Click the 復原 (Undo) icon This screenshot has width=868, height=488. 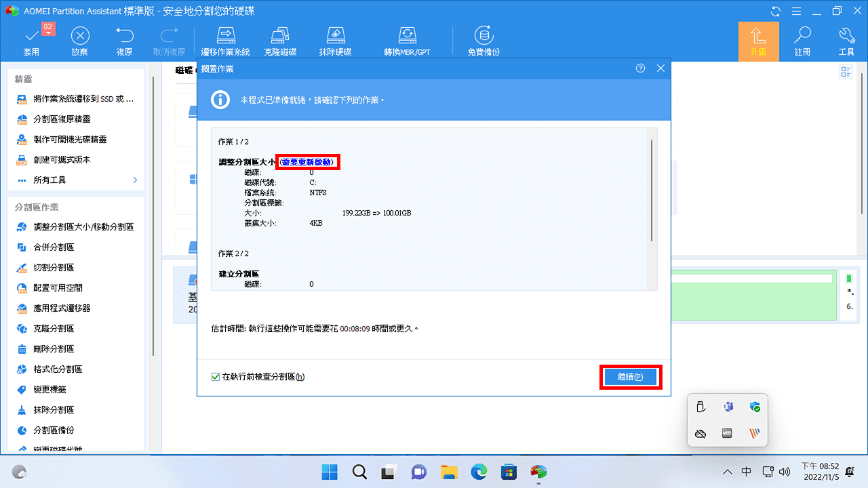click(x=124, y=40)
